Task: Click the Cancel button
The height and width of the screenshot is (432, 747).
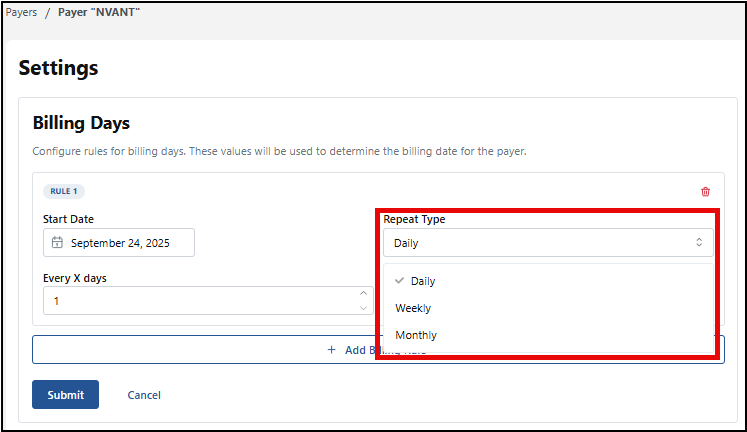Action: click(x=144, y=395)
